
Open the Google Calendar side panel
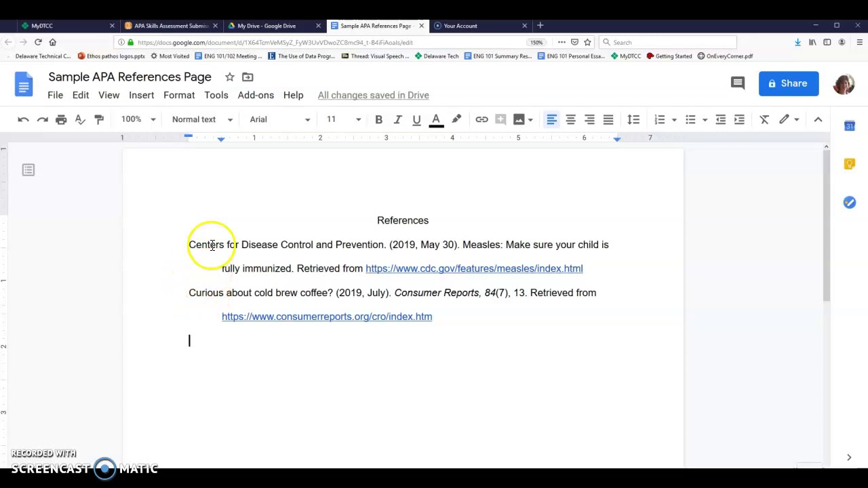(x=849, y=126)
